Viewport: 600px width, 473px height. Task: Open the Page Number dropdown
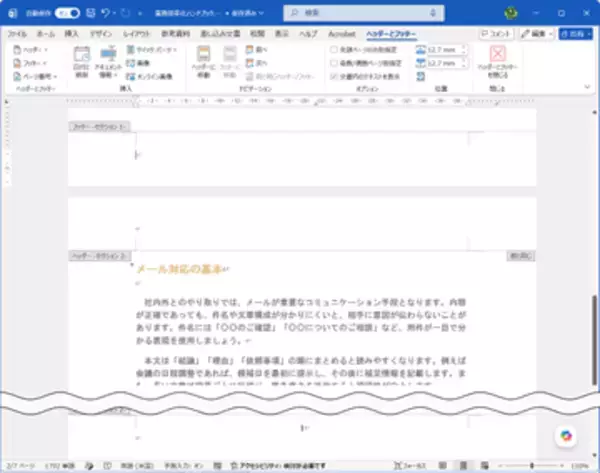[35, 77]
